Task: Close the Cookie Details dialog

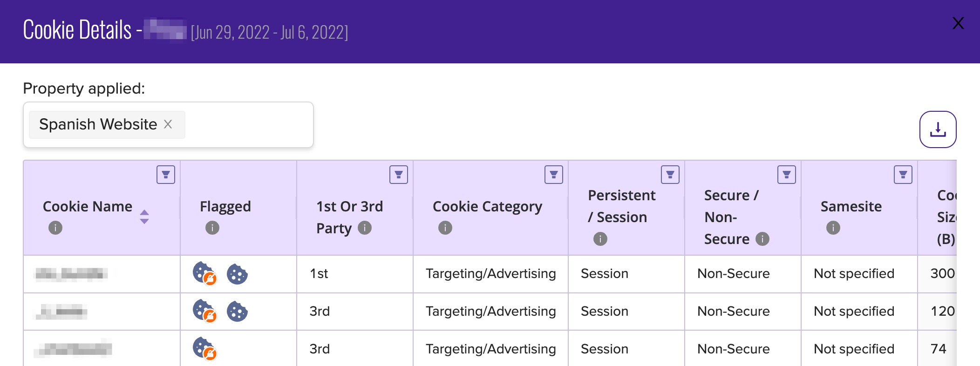Action: click(958, 23)
